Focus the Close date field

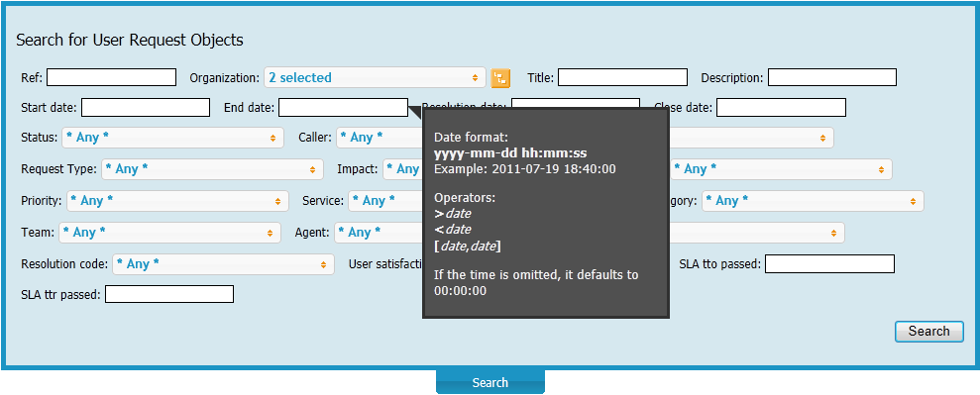tap(781, 107)
